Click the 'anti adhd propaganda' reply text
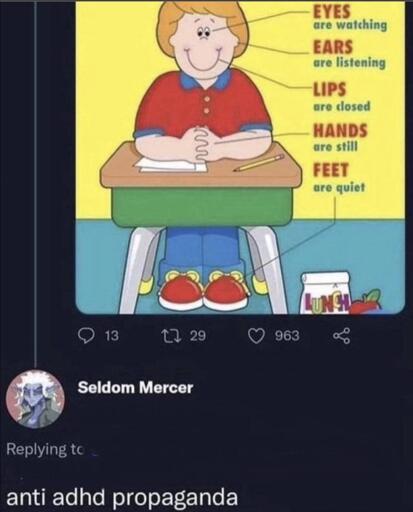Image resolution: width=413 pixels, height=512 pixels. (x=122, y=497)
